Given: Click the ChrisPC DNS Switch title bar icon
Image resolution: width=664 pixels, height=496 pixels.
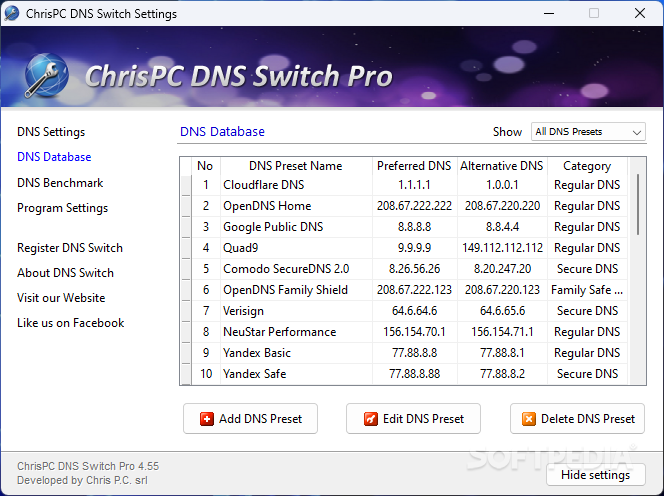Looking at the screenshot, I should point(11,13).
